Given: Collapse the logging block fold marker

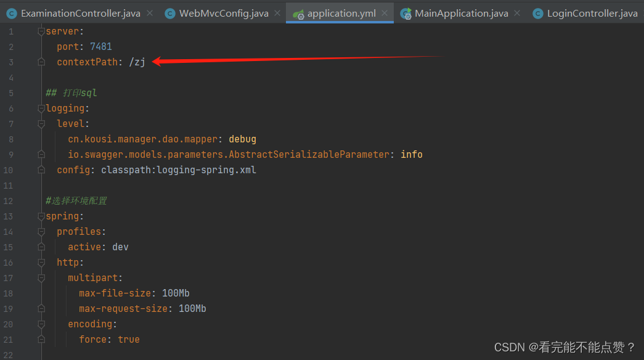Looking at the screenshot, I should pos(41,108).
